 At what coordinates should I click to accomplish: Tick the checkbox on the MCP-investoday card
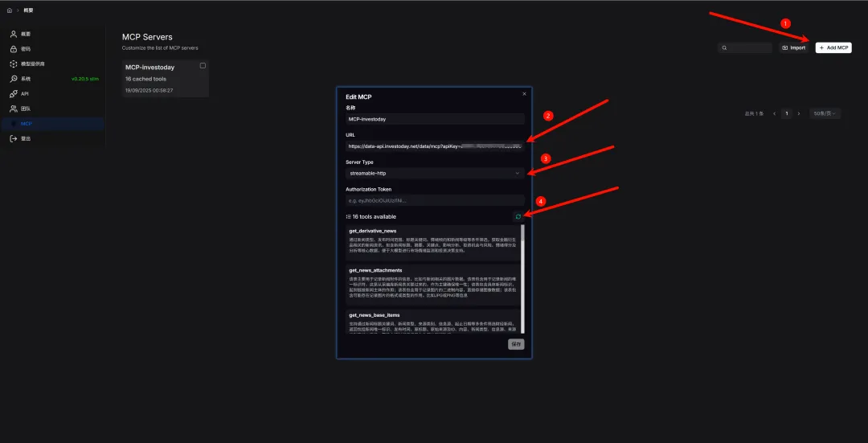coord(203,66)
